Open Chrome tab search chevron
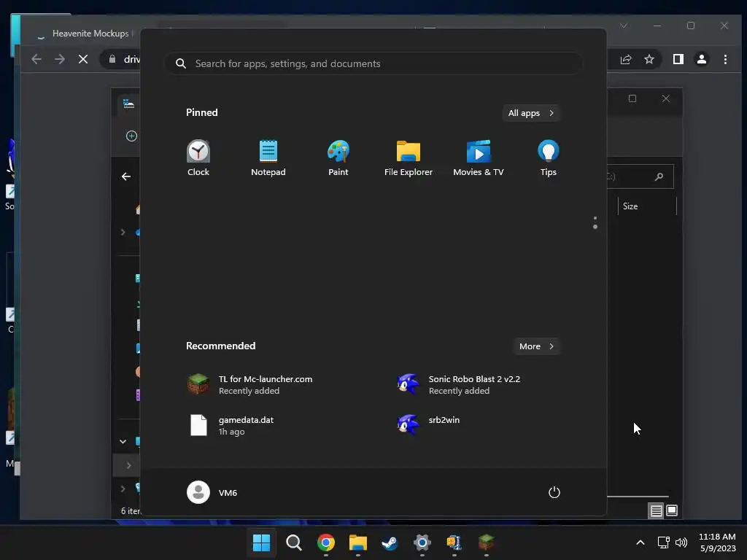 tap(624, 26)
